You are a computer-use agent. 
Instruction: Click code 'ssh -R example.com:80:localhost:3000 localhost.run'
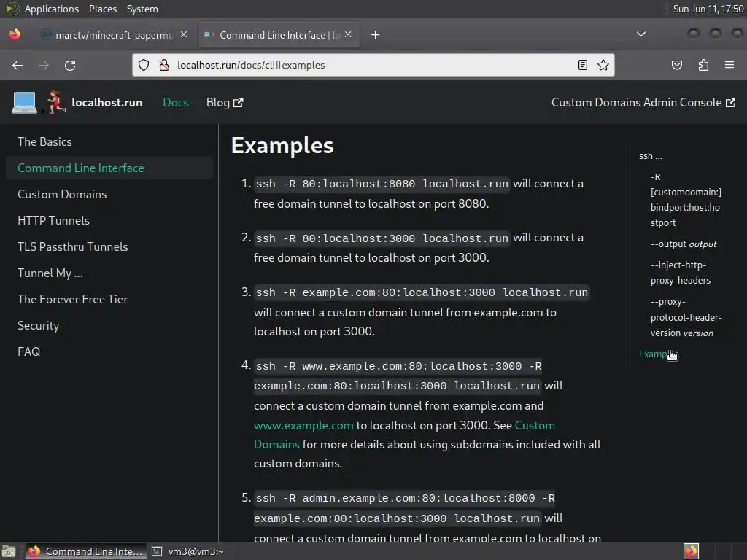coord(422,292)
